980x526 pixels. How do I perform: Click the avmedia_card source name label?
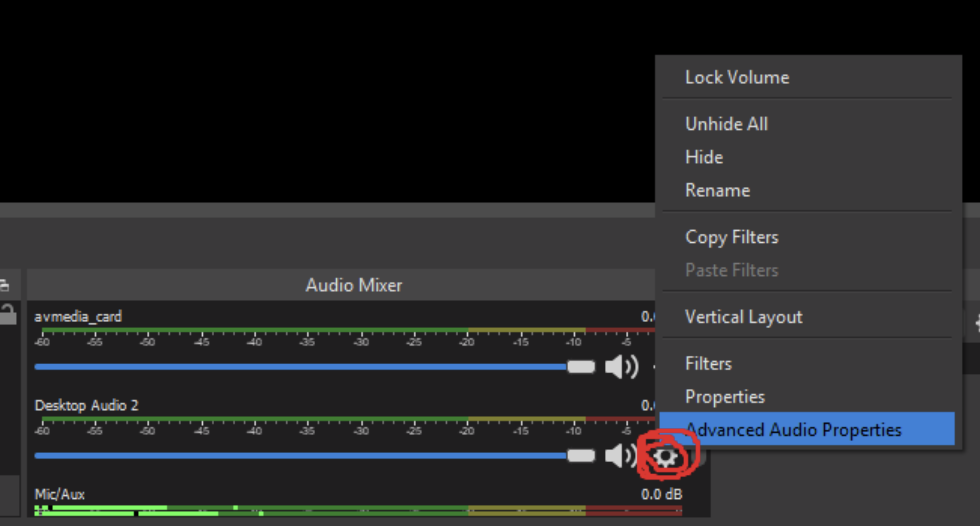click(x=78, y=316)
